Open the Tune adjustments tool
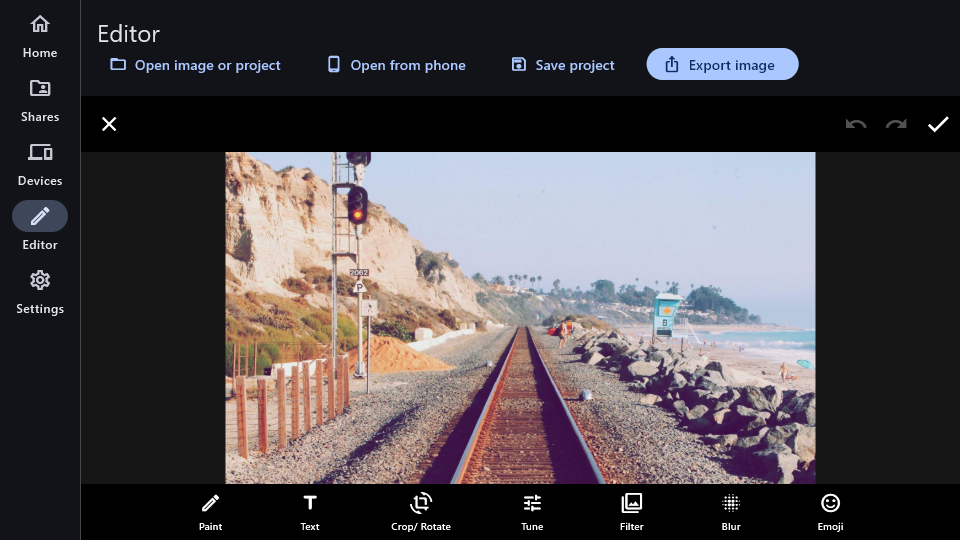 [x=532, y=512]
